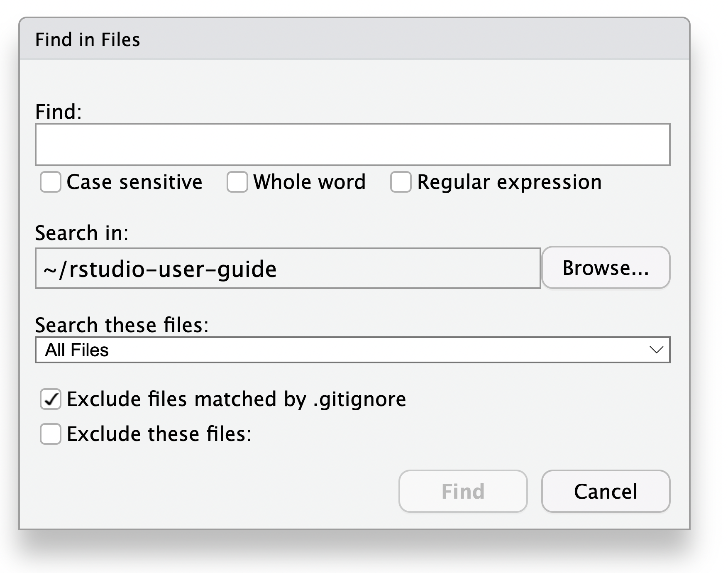Screen dimensions: 728x573
Task: Click the Search in path field
Action: click(x=288, y=268)
